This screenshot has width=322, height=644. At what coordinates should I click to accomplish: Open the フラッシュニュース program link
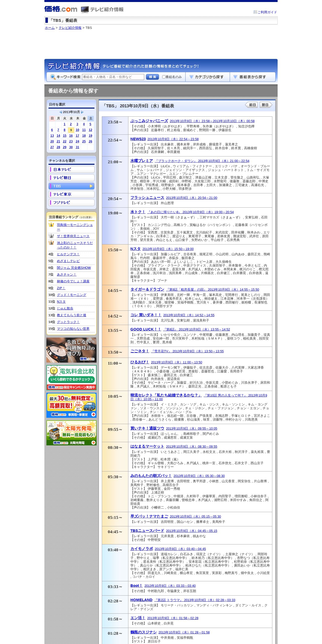[147, 198]
